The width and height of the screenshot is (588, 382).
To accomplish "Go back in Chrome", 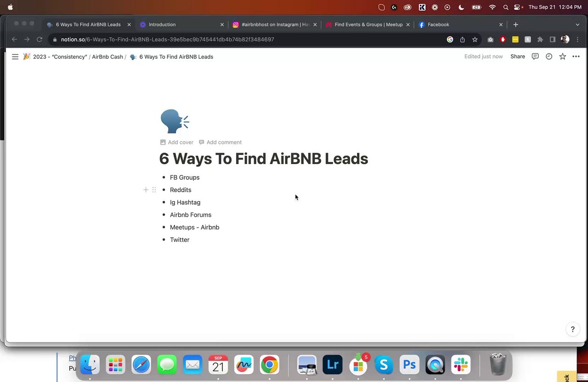I will [14, 40].
